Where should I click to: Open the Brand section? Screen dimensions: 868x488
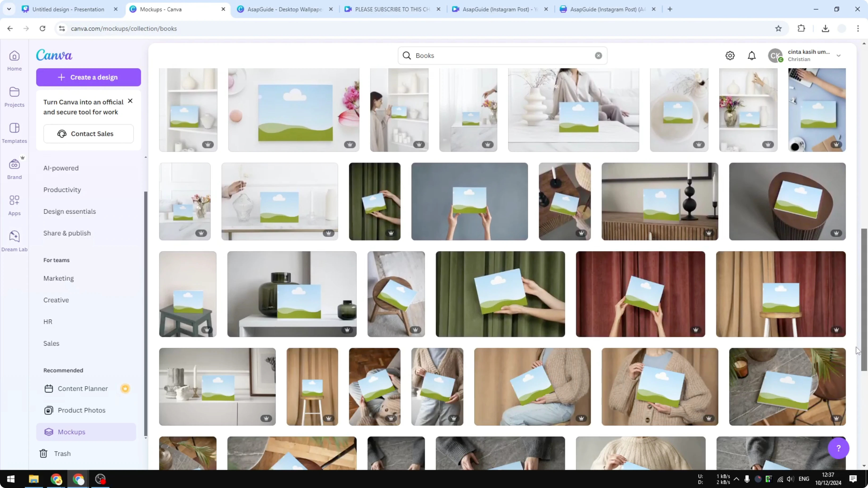pos(14,168)
